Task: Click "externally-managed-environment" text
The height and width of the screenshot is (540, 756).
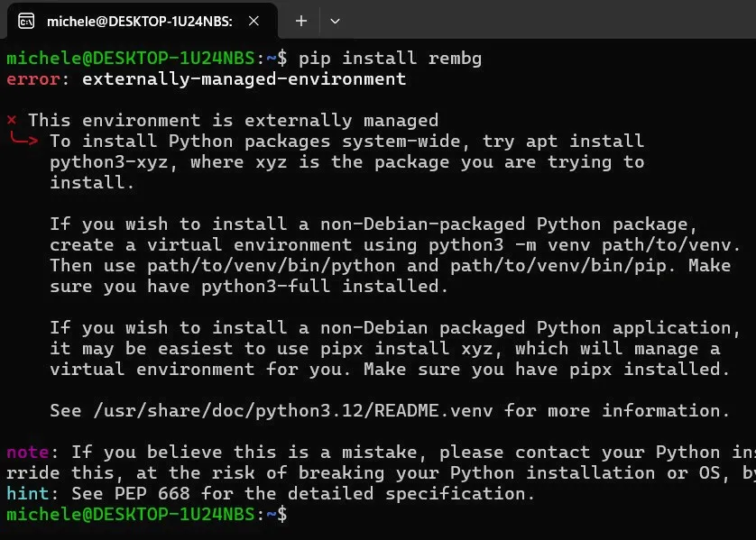Action: (243, 78)
